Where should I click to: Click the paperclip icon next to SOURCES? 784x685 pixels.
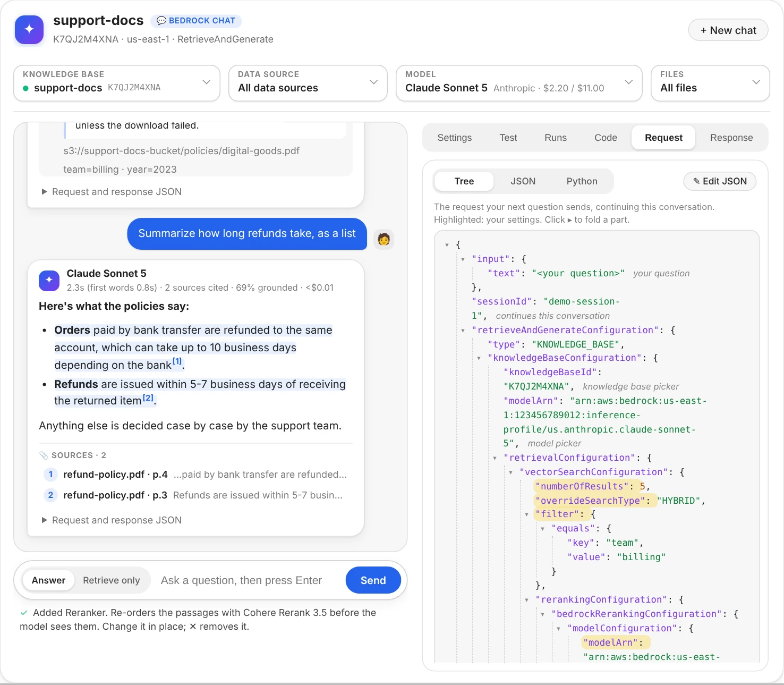pos(44,455)
